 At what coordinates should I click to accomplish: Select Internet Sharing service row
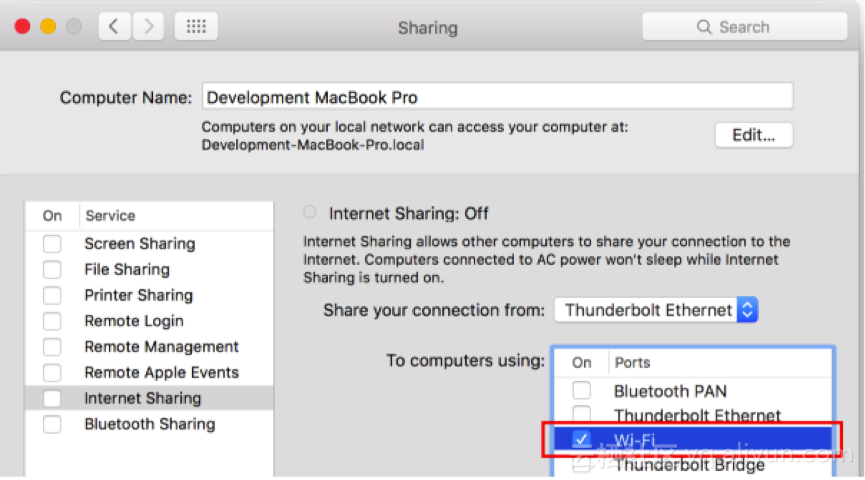point(149,398)
